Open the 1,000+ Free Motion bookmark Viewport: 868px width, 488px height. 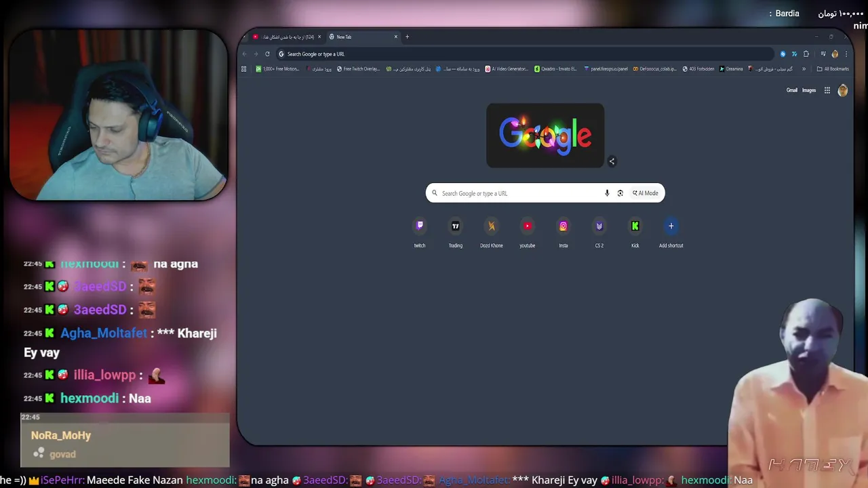(x=278, y=68)
